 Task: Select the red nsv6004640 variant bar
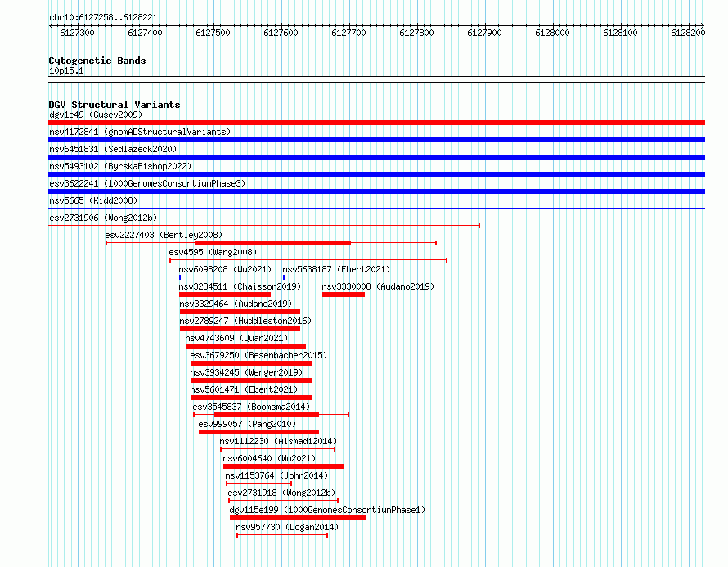tap(283, 466)
